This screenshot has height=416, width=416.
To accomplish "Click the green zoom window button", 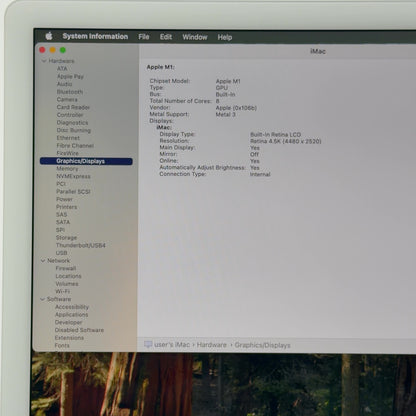I will pos(63,50).
